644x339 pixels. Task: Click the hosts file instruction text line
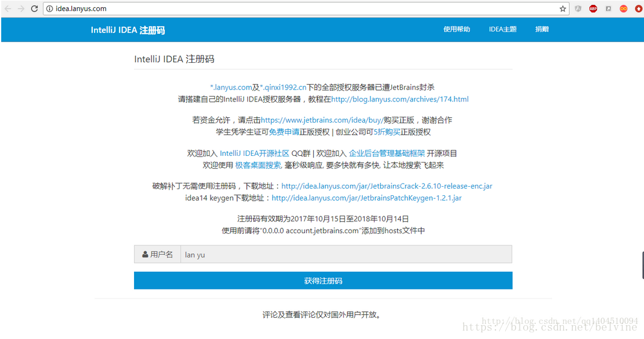324,231
